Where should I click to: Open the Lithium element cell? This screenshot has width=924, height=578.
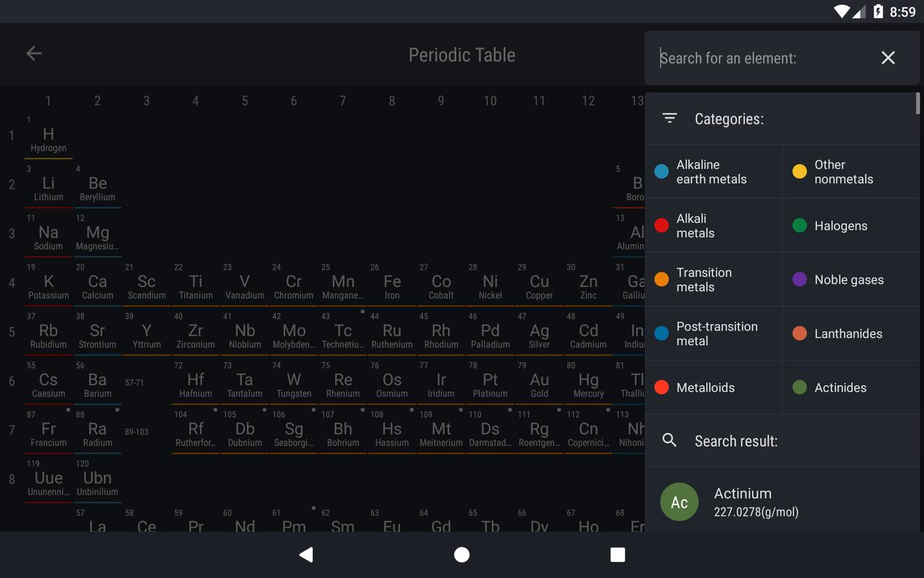(x=48, y=186)
